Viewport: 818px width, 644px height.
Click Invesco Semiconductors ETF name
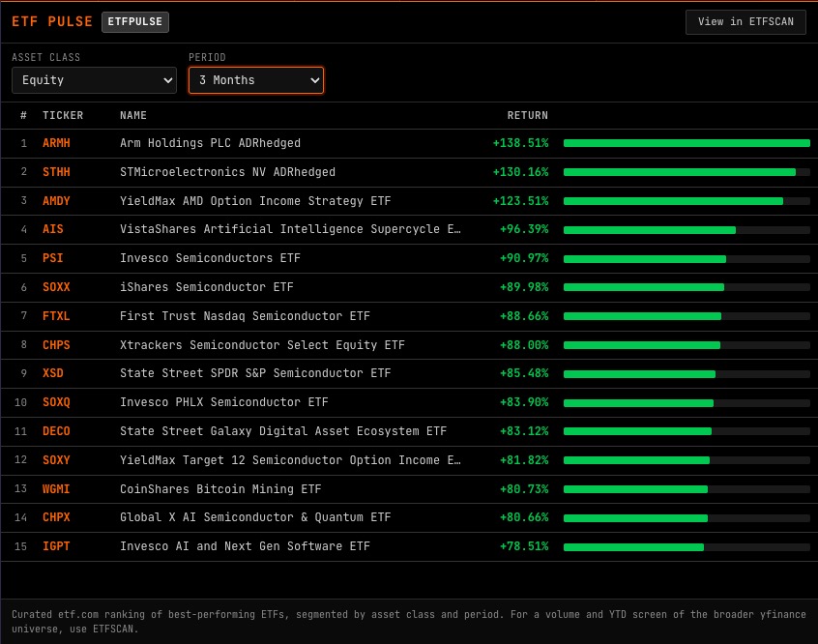tap(210, 258)
